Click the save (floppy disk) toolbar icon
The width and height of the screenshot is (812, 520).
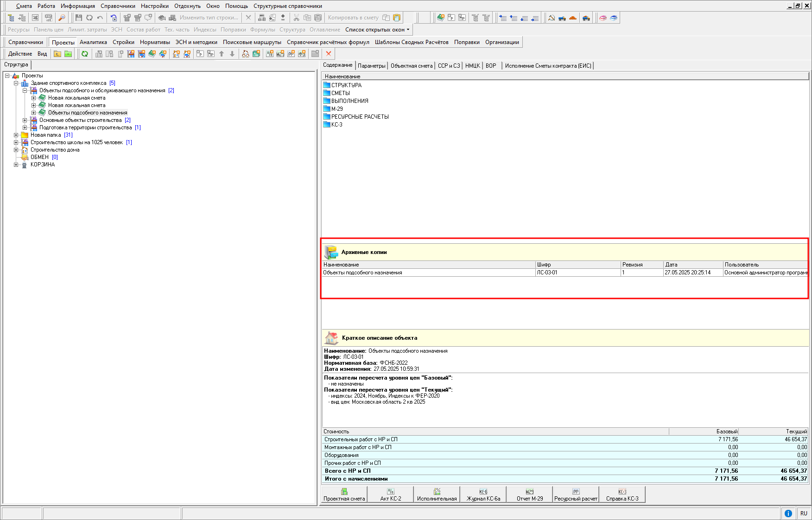[x=78, y=18]
